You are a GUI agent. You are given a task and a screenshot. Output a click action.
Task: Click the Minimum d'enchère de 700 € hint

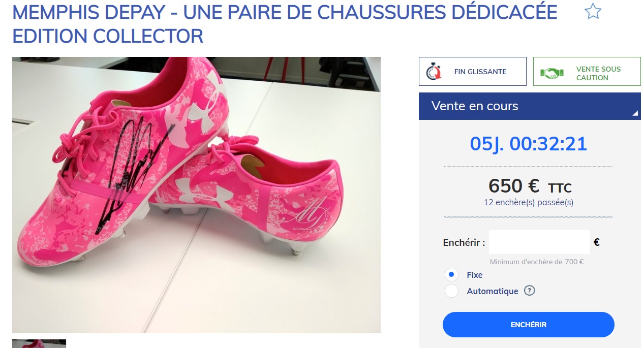coord(537,262)
